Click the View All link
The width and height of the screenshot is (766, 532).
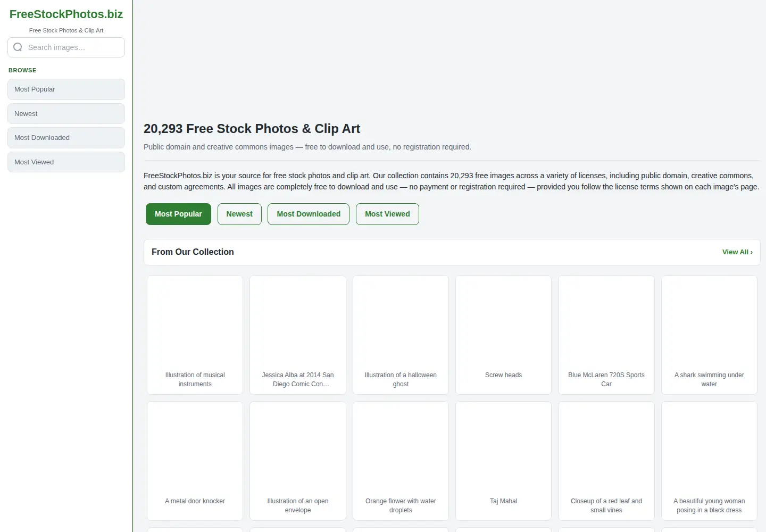[x=737, y=252]
